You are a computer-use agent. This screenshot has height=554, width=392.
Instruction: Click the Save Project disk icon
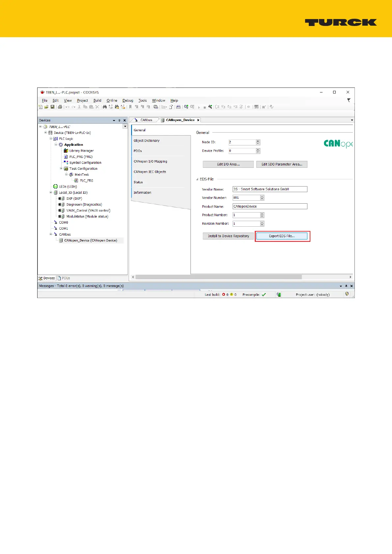(x=52, y=107)
